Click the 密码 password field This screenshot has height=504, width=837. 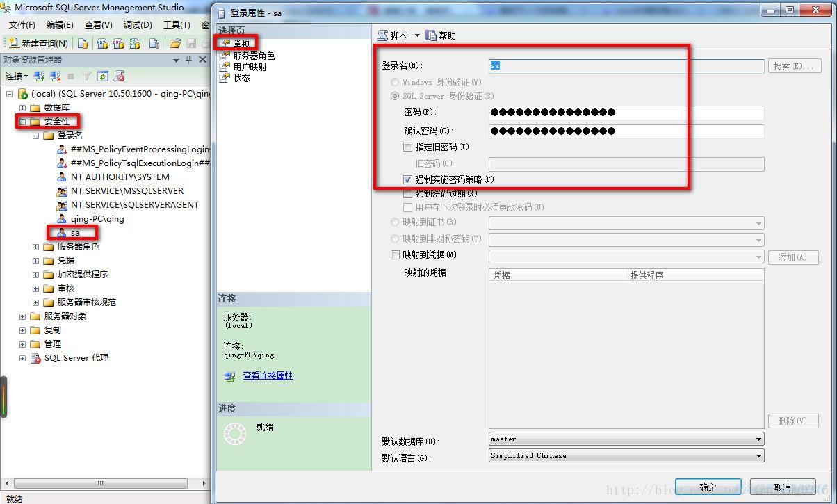click(x=626, y=113)
